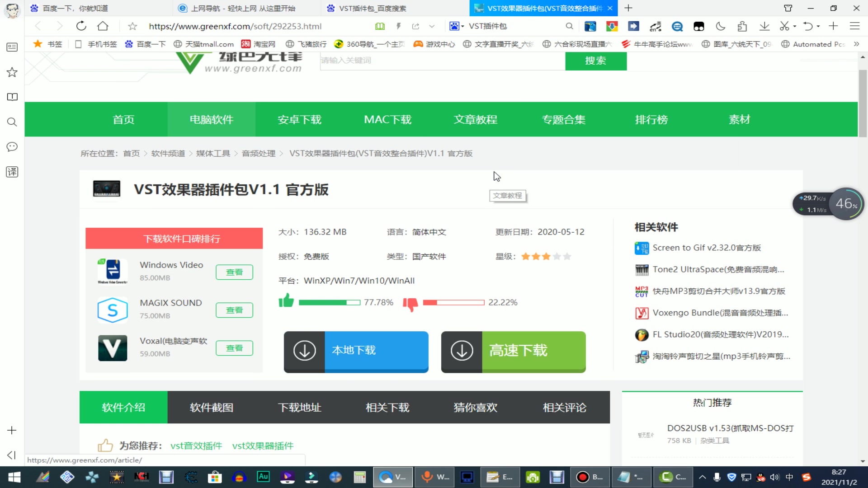Go to browser home page icon

[x=103, y=26]
